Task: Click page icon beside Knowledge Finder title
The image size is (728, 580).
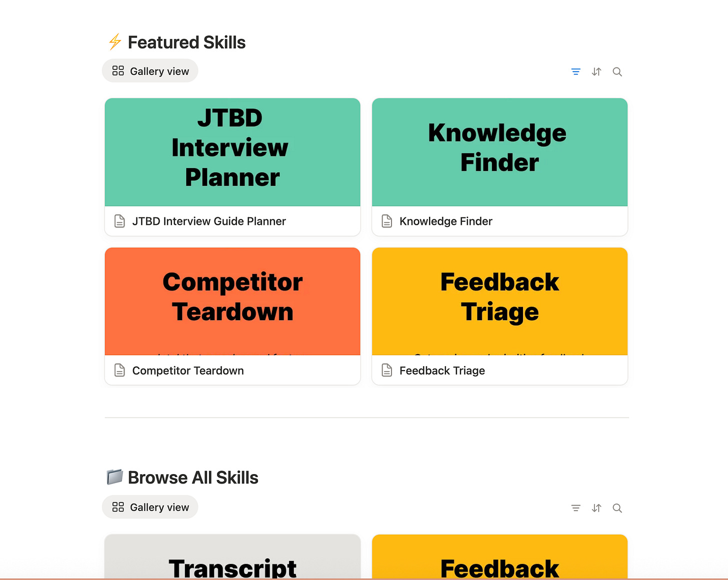Action: pyautogui.click(x=387, y=221)
